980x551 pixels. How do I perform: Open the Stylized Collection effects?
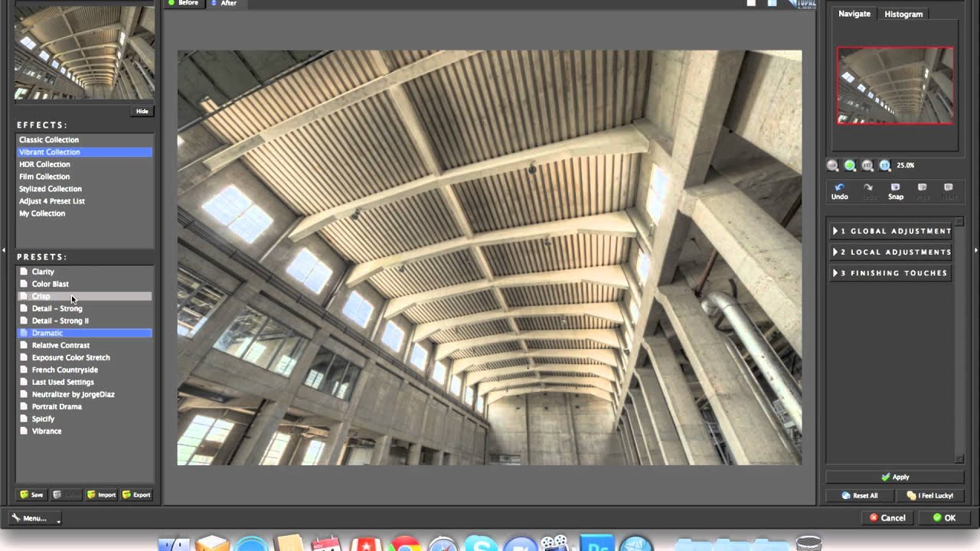pos(85,189)
